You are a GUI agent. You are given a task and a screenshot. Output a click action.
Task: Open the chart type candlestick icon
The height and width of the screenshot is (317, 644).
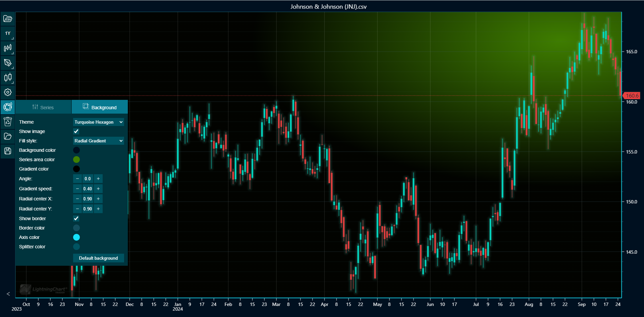tap(8, 48)
